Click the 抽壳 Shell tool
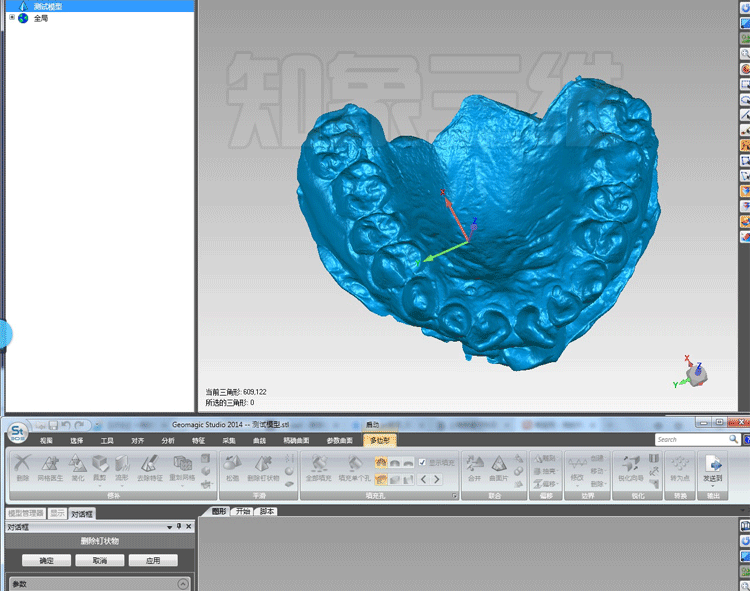Viewport: 750px width, 591px height. (x=544, y=471)
